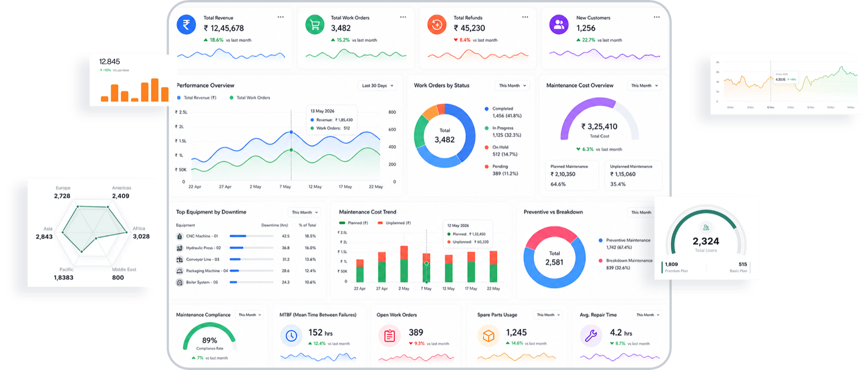Image resolution: width=868 pixels, height=370 pixels.
Task: Click the Hydraulic Press - 02 downtime bar
Action: pyautogui.click(x=251, y=248)
